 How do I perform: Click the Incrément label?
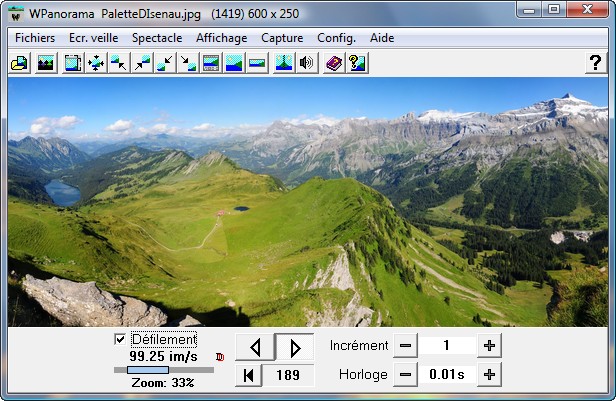[359, 345]
